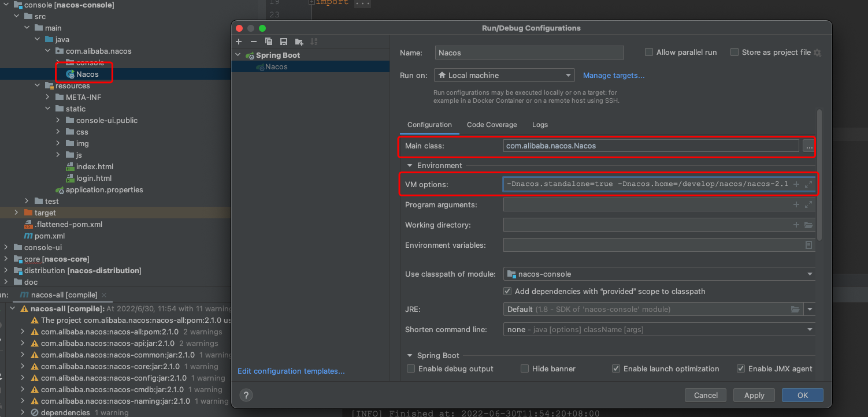Browse JRE folder icon
Screen dimensions: 868x417
click(x=795, y=309)
